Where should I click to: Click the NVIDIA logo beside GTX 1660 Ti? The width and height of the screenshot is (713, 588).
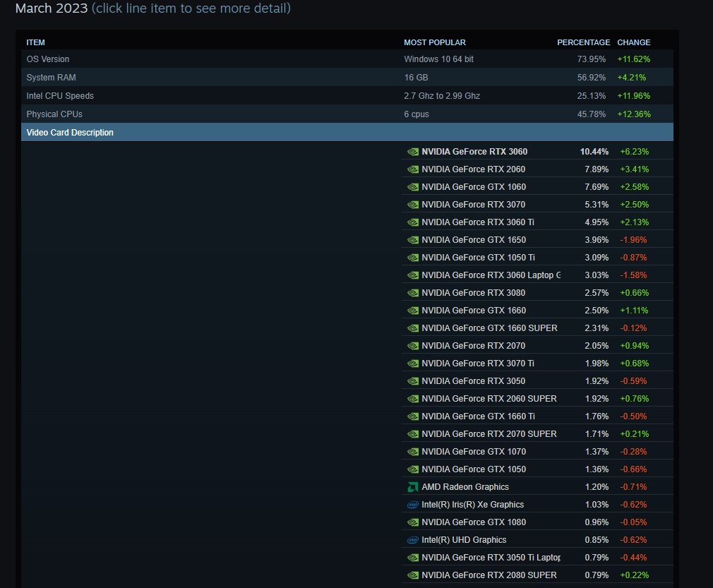413,416
